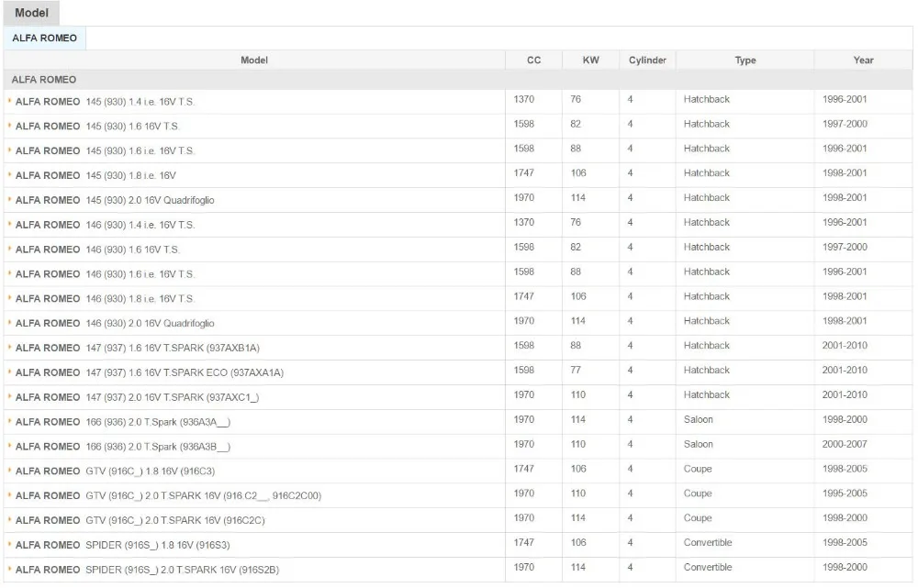Open ALFA ROMEO 147 (937) 2.0 16V T.SPARK link
Screen dimensions: 918x588
pos(137,397)
